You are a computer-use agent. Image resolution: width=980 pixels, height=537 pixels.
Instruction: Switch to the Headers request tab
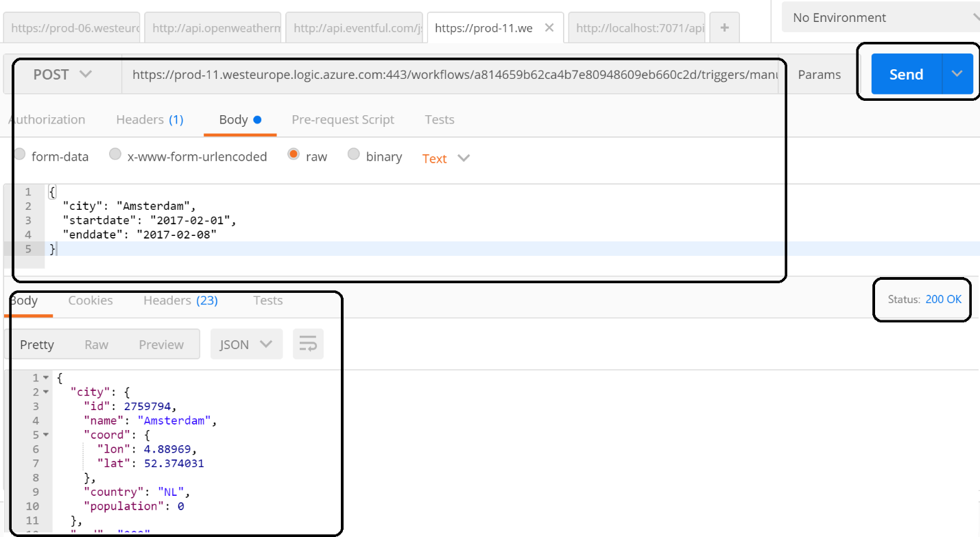point(150,119)
